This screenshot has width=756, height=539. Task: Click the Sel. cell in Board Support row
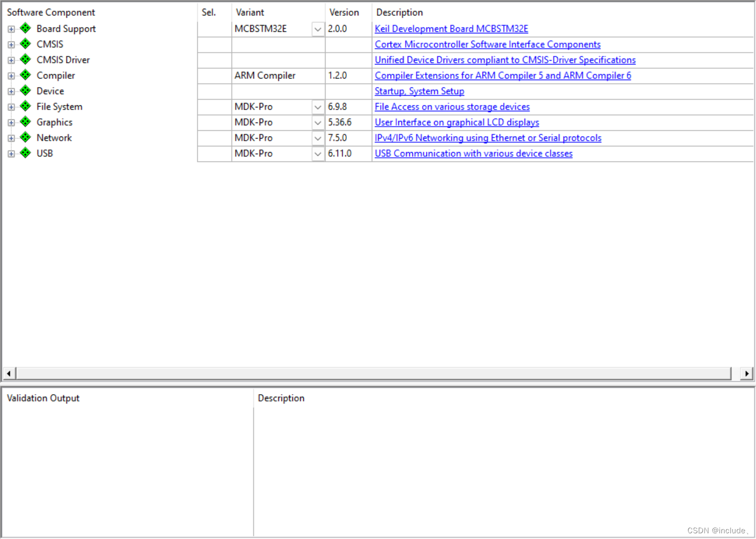(x=214, y=29)
